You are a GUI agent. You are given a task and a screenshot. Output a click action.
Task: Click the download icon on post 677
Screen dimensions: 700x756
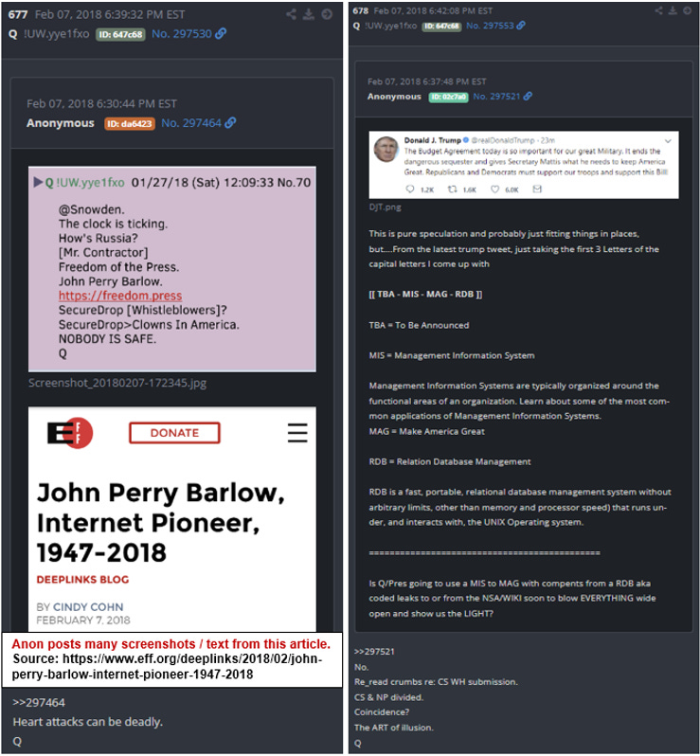point(309,14)
